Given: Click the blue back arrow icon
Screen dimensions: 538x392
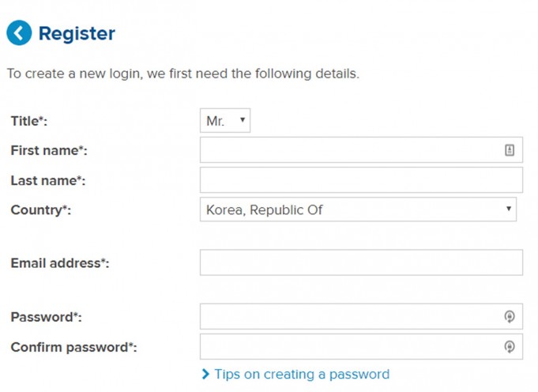Looking at the screenshot, I should click(19, 33).
